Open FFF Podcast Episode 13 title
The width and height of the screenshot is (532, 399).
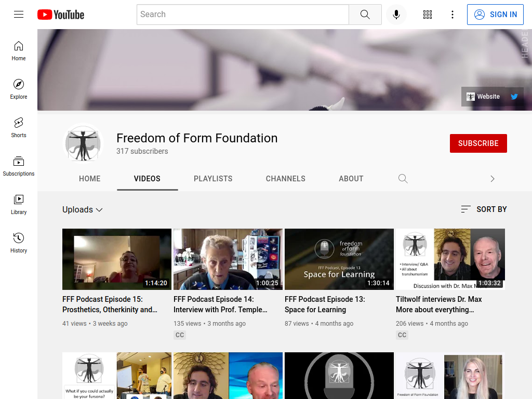pyautogui.click(x=325, y=304)
